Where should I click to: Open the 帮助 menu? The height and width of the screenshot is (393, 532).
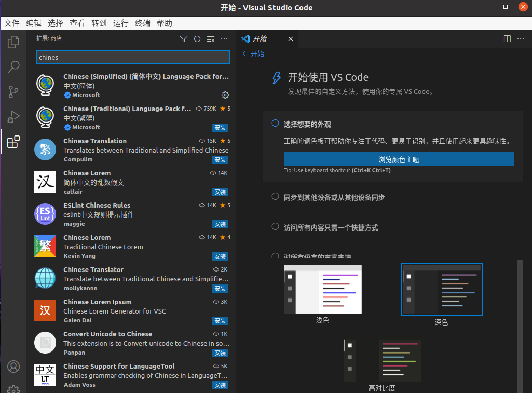[165, 23]
